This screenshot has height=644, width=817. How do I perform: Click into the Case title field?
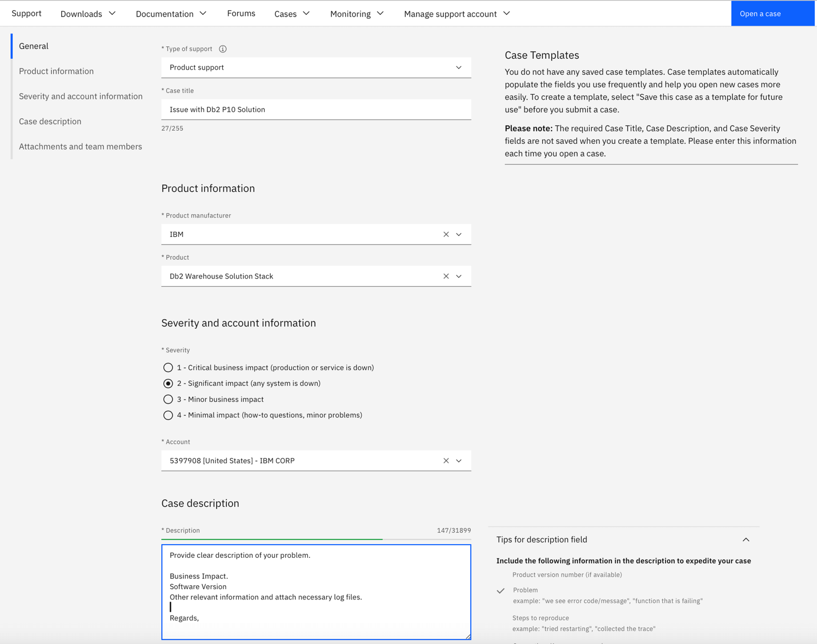(x=316, y=110)
